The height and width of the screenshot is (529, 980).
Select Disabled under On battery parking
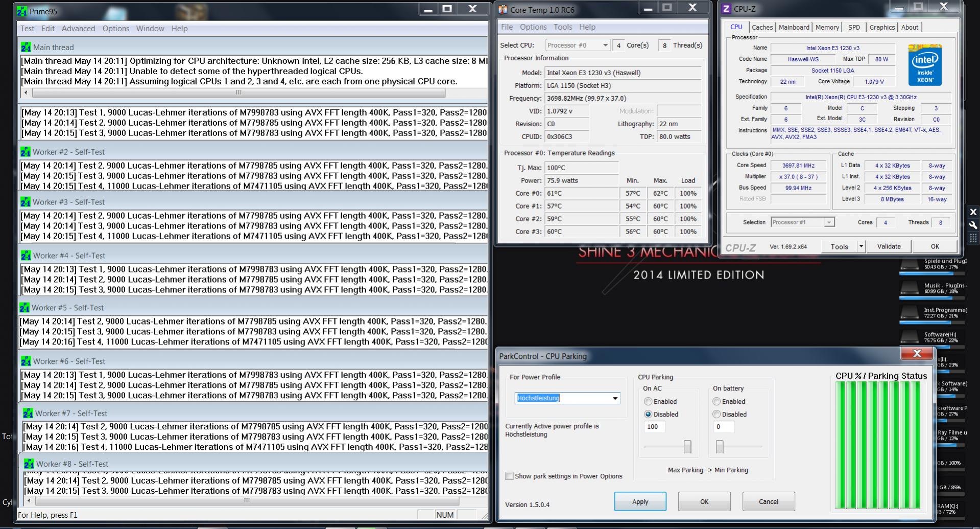716,415
